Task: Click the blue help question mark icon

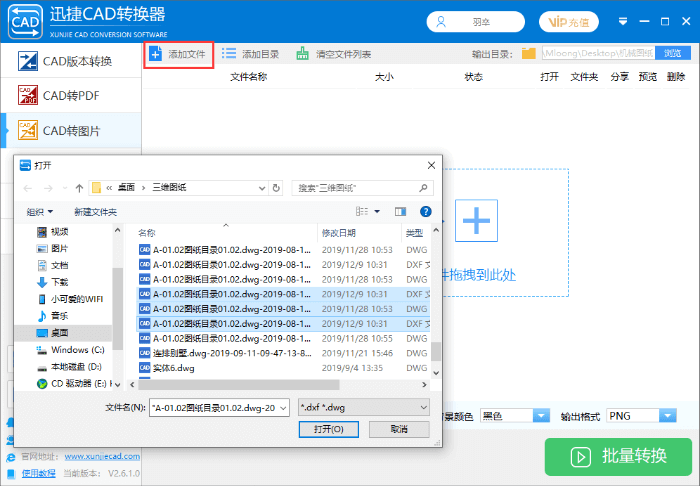Action: tap(425, 212)
